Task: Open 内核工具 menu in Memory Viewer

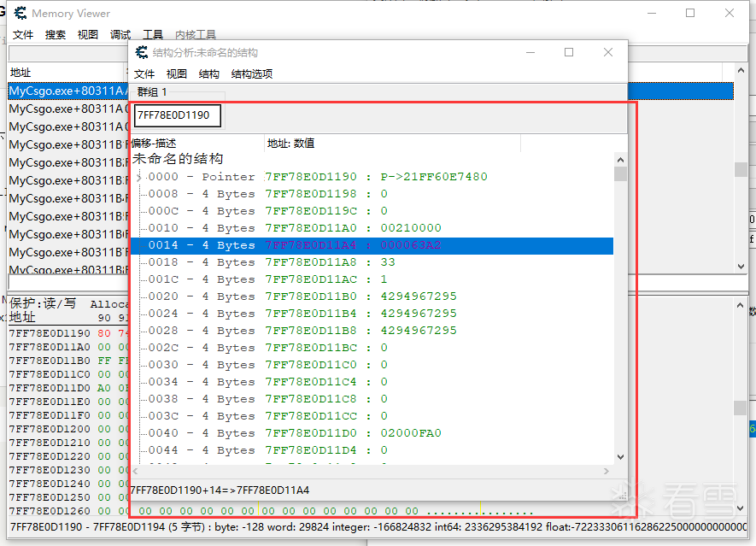Action: tap(196, 35)
